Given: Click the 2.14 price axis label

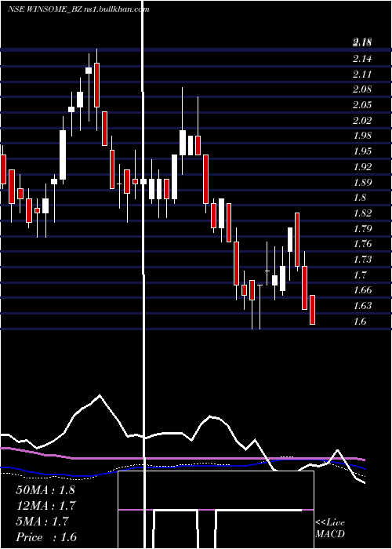Looking at the screenshot, I should [x=362, y=59].
